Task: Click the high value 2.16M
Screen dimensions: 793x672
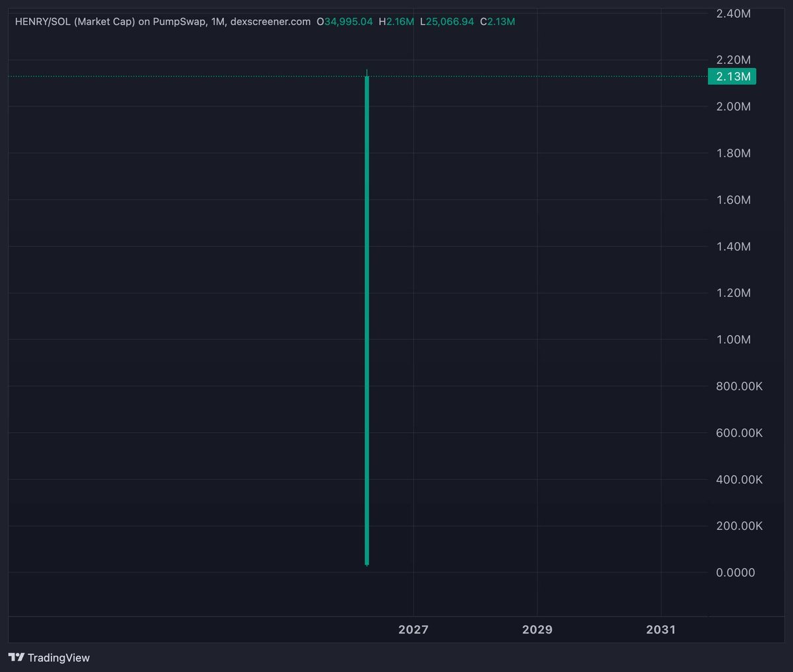Action: (400, 22)
